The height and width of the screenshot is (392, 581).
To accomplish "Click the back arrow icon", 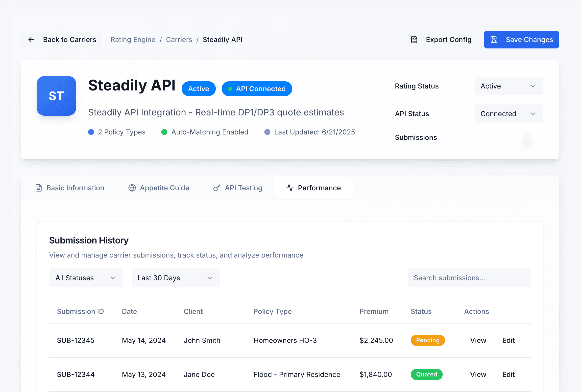I will [x=31, y=40].
